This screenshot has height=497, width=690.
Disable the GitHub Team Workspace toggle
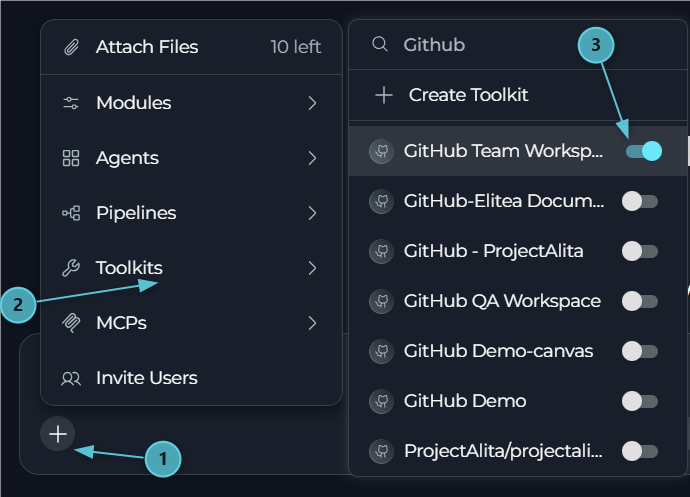click(644, 151)
